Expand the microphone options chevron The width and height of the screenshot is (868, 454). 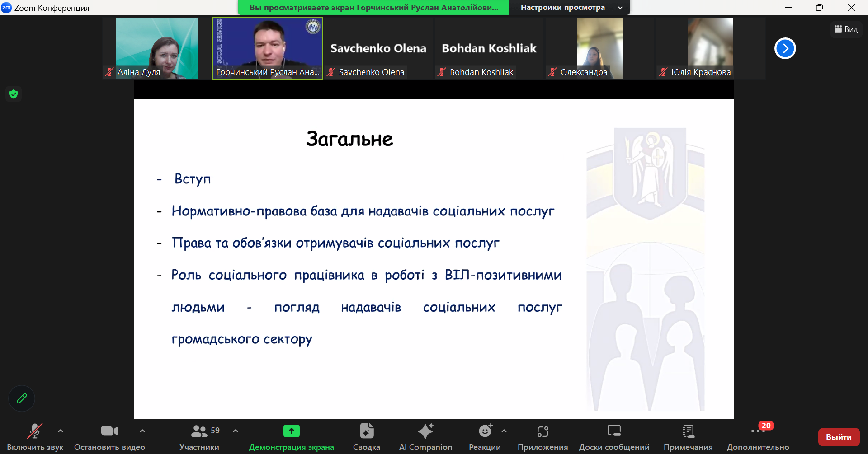click(60, 431)
